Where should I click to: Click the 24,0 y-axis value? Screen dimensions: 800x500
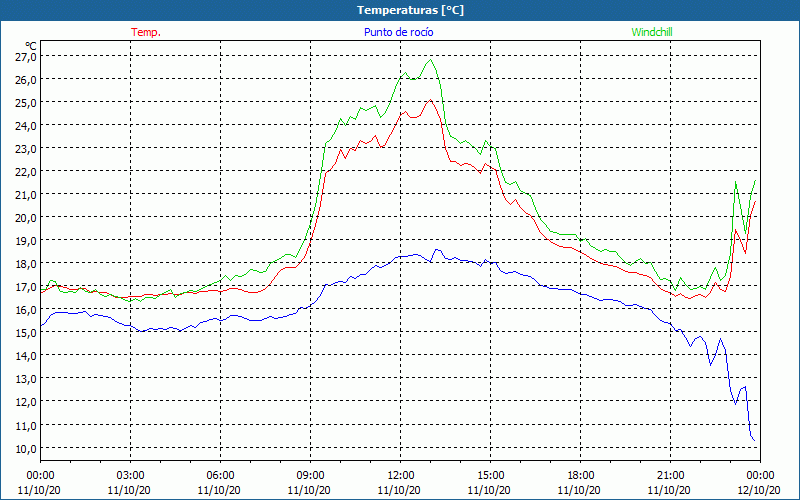[x=26, y=126]
